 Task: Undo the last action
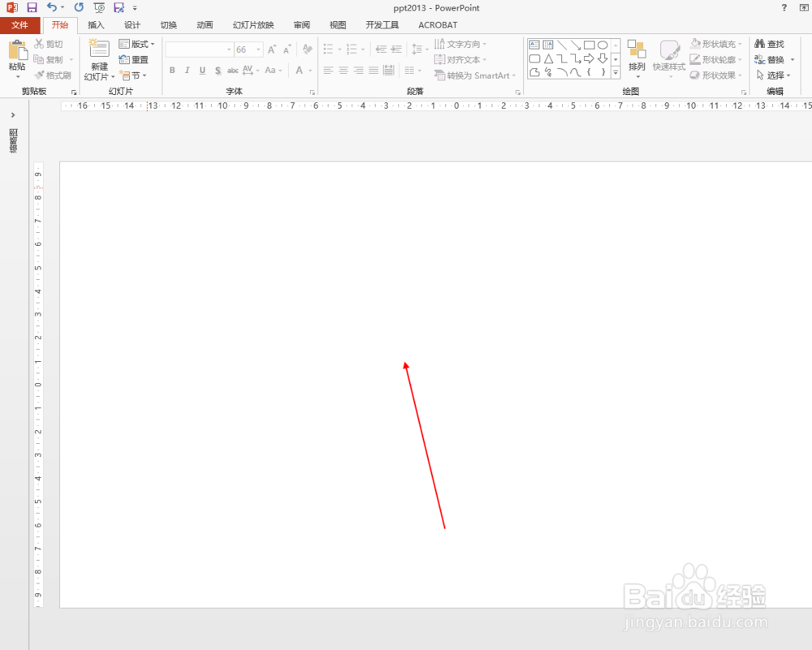click(x=52, y=7)
